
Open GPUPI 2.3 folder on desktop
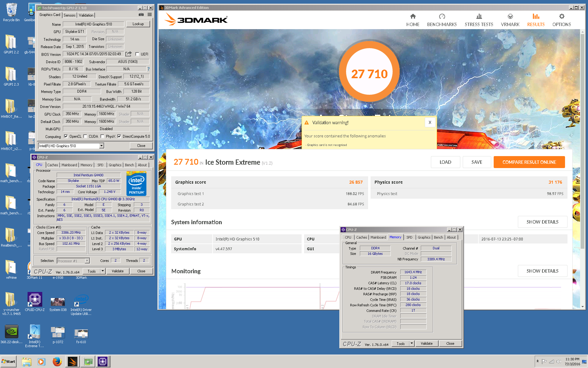pyautogui.click(x=11, y=76)
